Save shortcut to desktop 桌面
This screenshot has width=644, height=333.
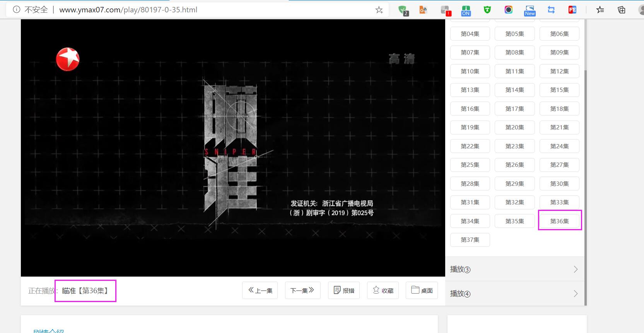(422, 290)
